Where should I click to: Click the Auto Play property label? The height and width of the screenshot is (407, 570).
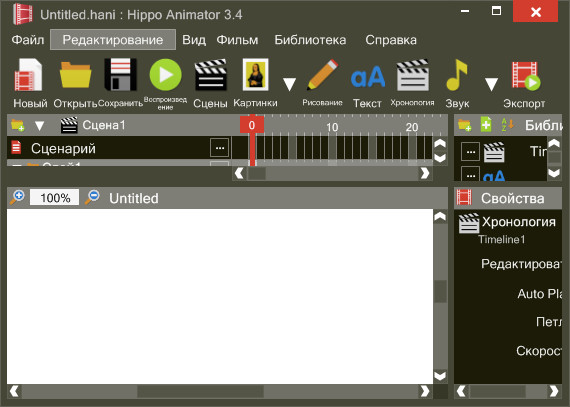[539, 294]
